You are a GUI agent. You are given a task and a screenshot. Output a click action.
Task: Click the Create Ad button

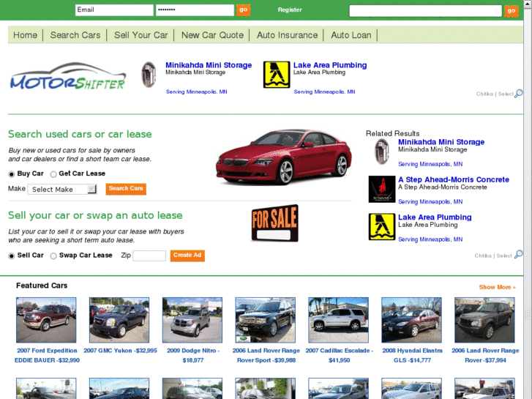(x=187, y=256)
